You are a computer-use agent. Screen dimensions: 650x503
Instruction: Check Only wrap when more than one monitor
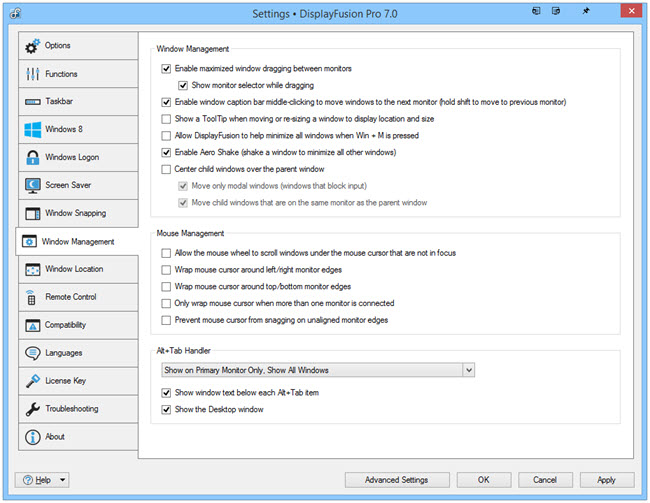coord(166,304)
